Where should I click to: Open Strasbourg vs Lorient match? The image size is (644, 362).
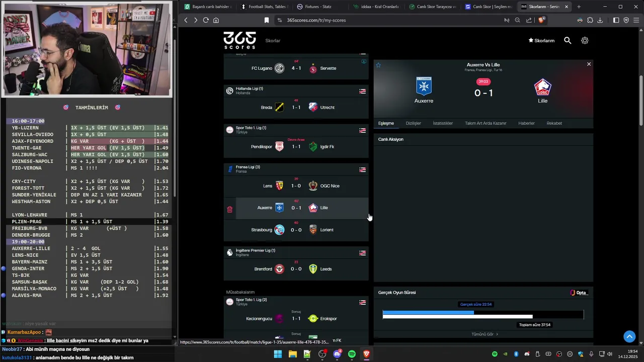click(296, 230)
